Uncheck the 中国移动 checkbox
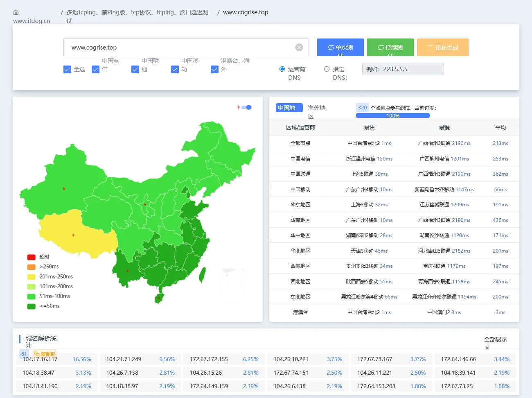The height and width of the screenshot is (398, 532). tap(175, 69)
